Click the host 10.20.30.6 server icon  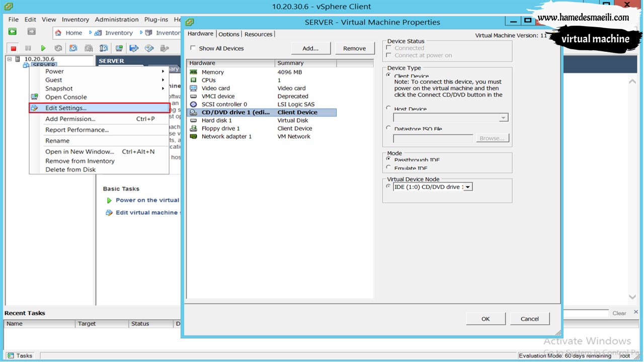pos(18,59)
